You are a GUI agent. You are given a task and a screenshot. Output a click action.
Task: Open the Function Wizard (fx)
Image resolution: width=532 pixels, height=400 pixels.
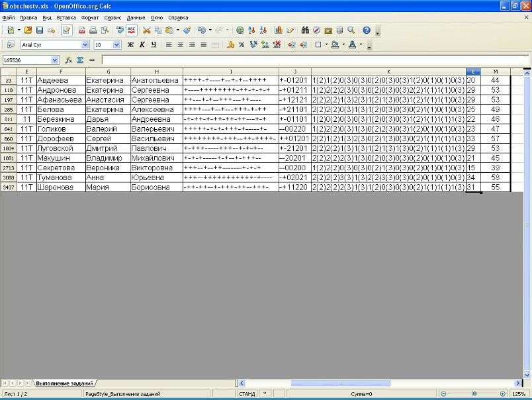click(68, 60)
